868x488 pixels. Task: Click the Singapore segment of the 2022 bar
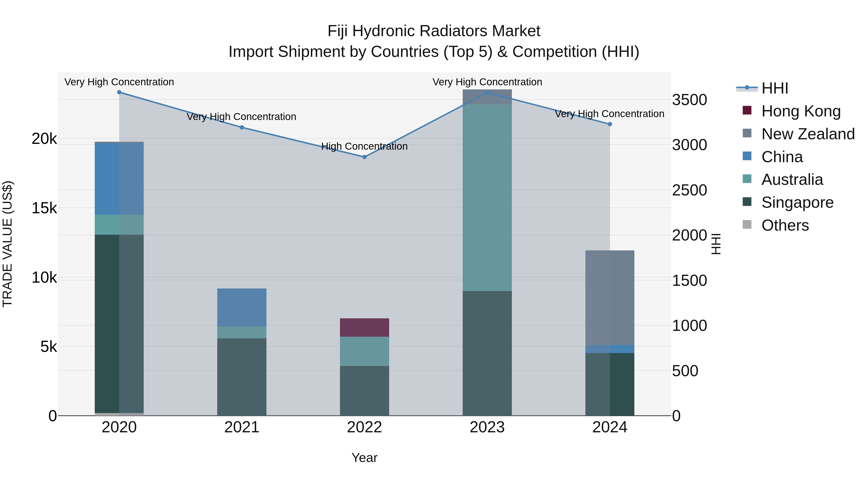coord(365,391)
